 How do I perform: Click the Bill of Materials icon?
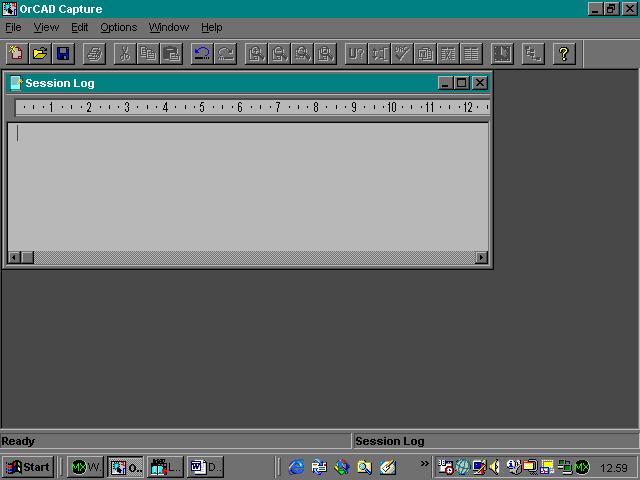tap(471, 53)
